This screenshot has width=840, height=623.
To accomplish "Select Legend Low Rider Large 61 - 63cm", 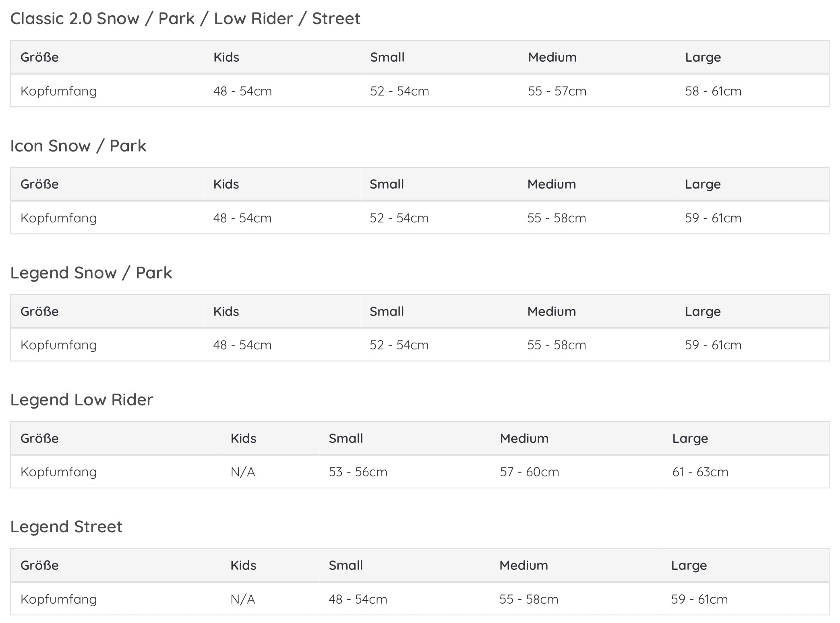I will point(700,472).
